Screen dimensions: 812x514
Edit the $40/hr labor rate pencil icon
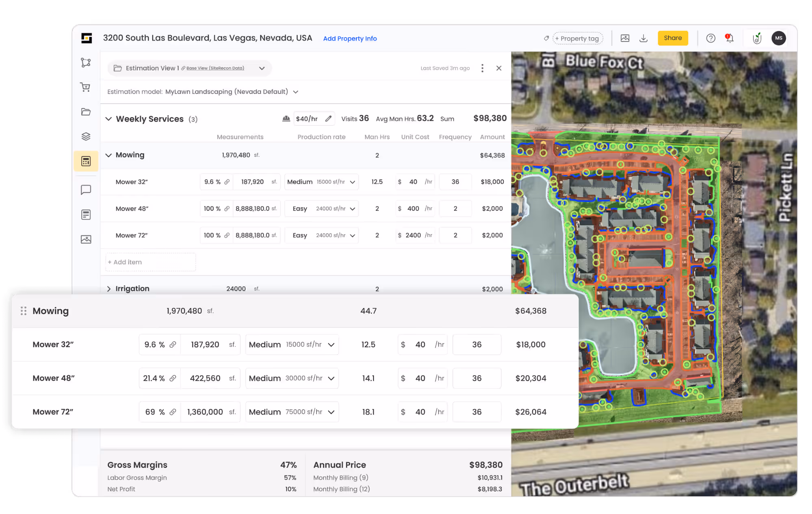328,118
